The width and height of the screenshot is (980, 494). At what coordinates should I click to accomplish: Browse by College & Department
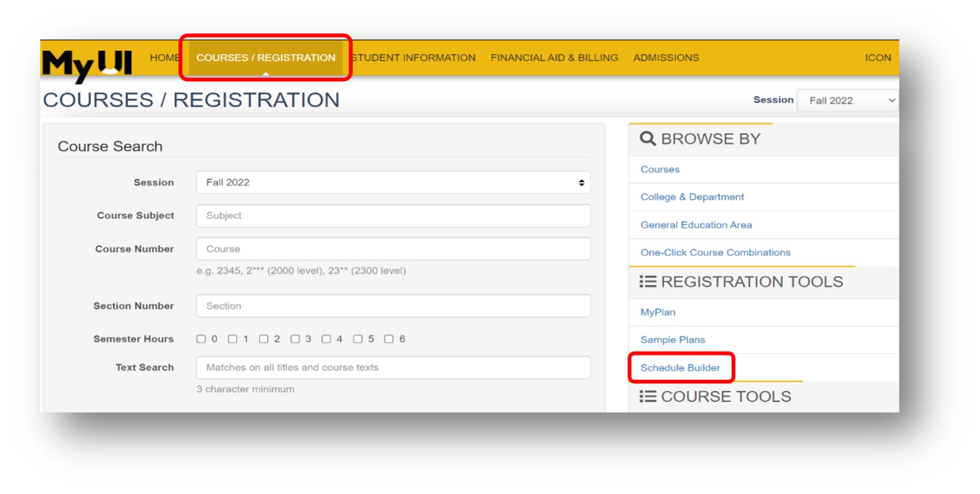click(x=692, y=197)
